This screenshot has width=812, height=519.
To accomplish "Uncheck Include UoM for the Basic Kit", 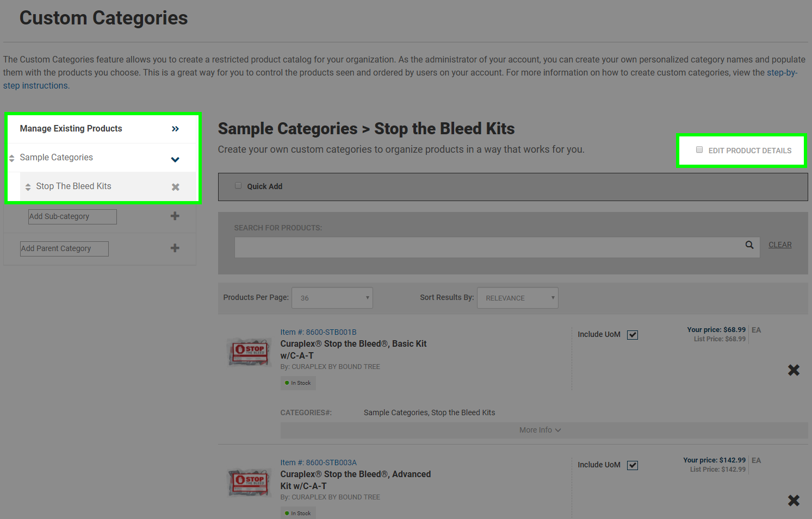I will point(632,335).
